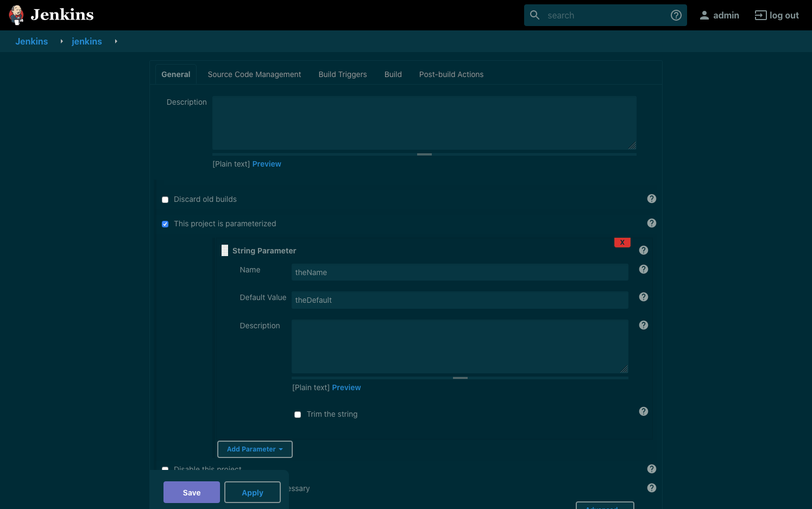Click the Save button
The width and height of the screenshot is (812, 509).
(x=192, y=492)
